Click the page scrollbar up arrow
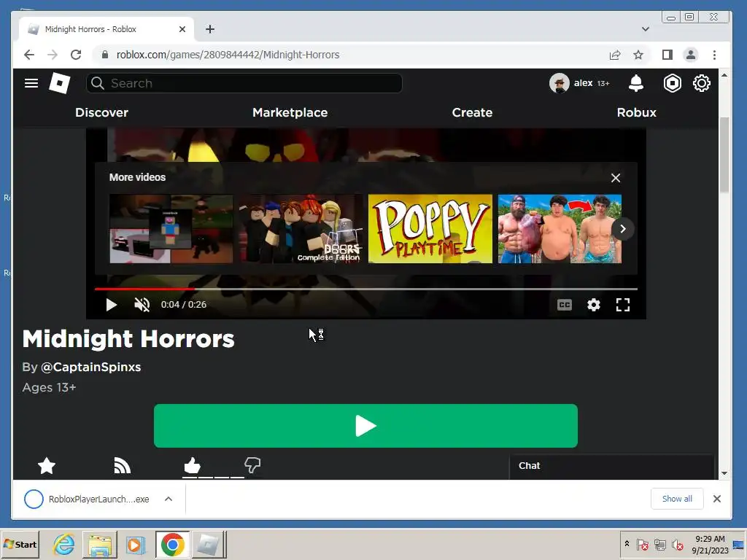The height and width of the screenshot is (560, 747). [x=724, y=75]
